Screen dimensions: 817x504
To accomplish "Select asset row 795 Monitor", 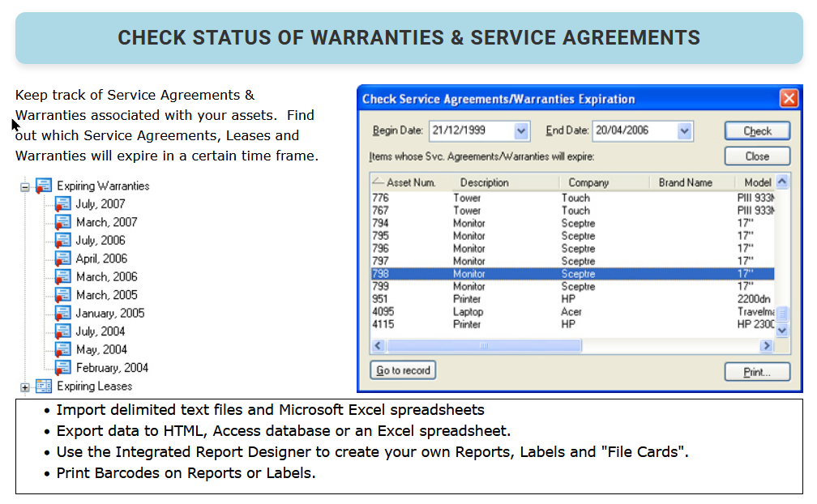I will (x=572, y=236).
